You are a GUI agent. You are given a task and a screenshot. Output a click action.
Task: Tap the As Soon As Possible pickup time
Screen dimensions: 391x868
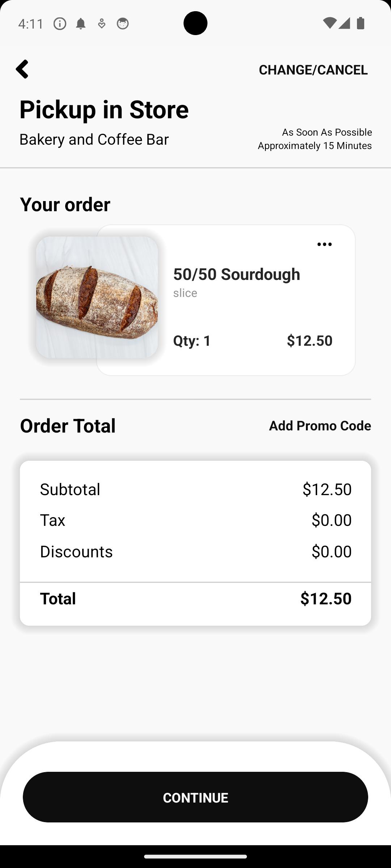coord(327,132)
